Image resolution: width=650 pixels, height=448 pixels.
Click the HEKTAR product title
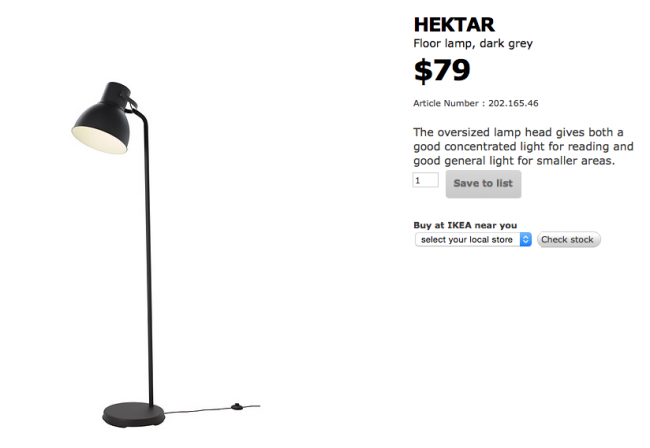454,24
